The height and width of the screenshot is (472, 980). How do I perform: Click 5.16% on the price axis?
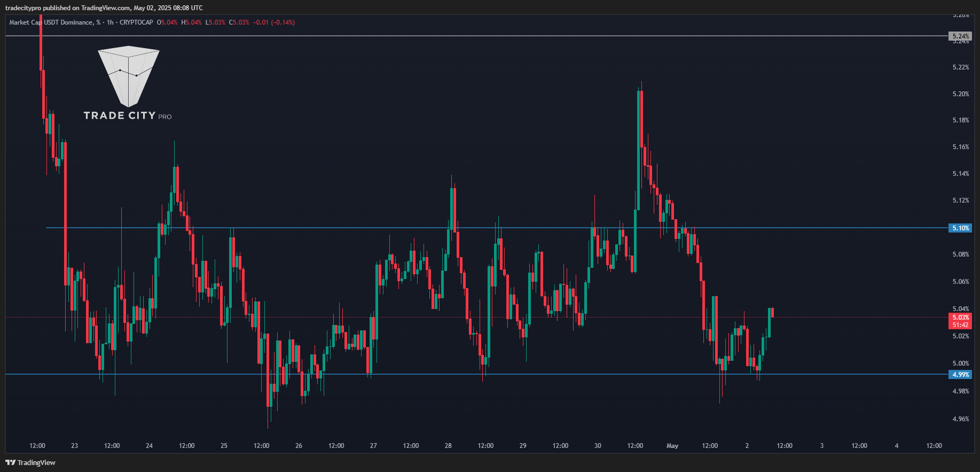(960, 147)
